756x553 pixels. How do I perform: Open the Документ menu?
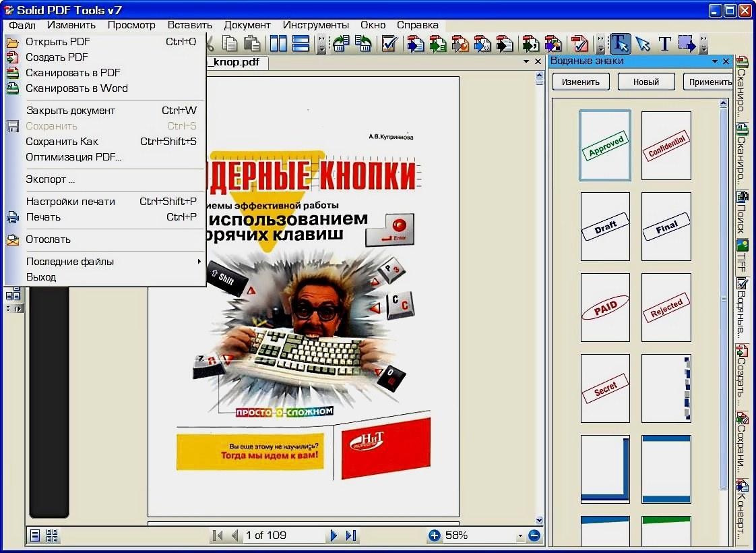(247, 24)
